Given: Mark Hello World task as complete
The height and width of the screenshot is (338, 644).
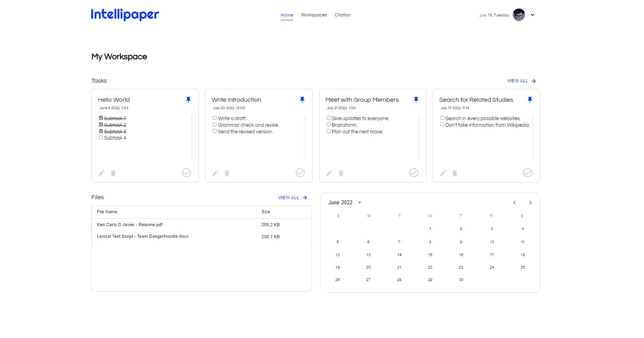Looking at the screenshot, I should pos(186,173).
